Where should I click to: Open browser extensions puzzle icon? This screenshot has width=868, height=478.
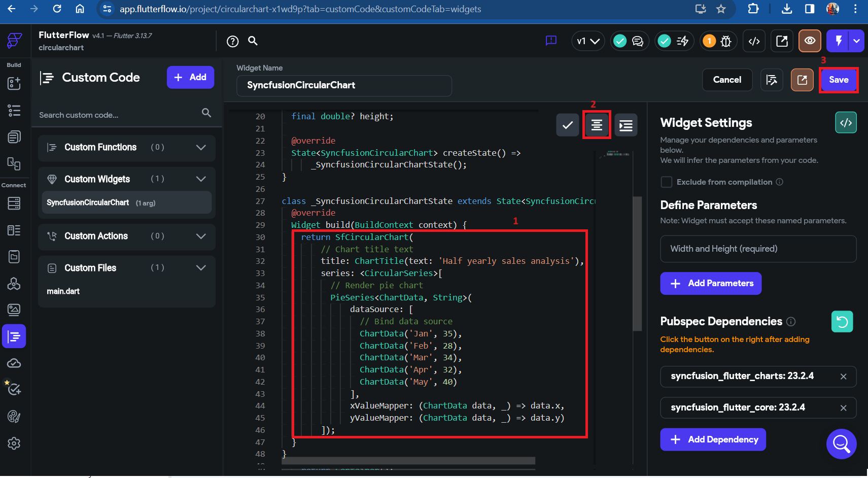(753, 9)
